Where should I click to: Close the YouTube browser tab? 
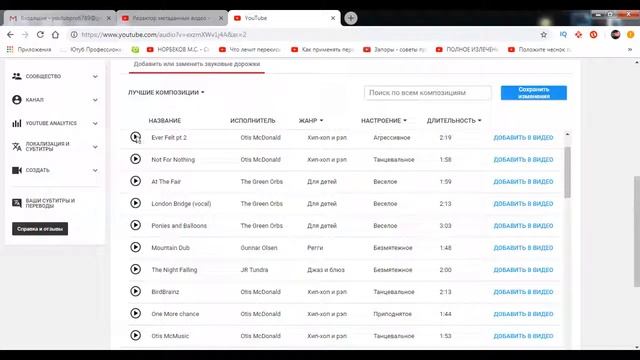pos(333,18)
